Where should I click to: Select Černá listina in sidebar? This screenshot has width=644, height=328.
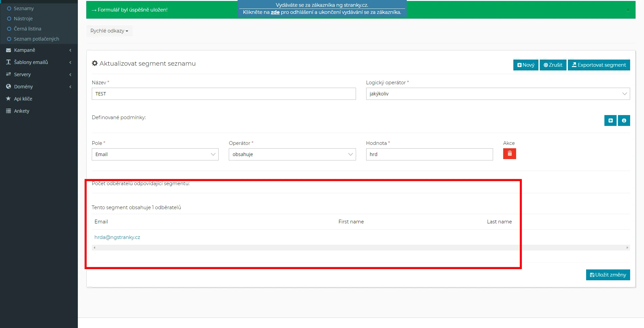pyautogui.click(x=27, y=29)
